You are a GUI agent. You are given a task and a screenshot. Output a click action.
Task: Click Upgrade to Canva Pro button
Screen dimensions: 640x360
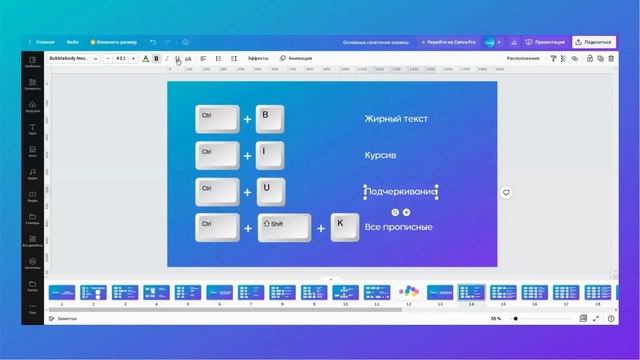448,42
